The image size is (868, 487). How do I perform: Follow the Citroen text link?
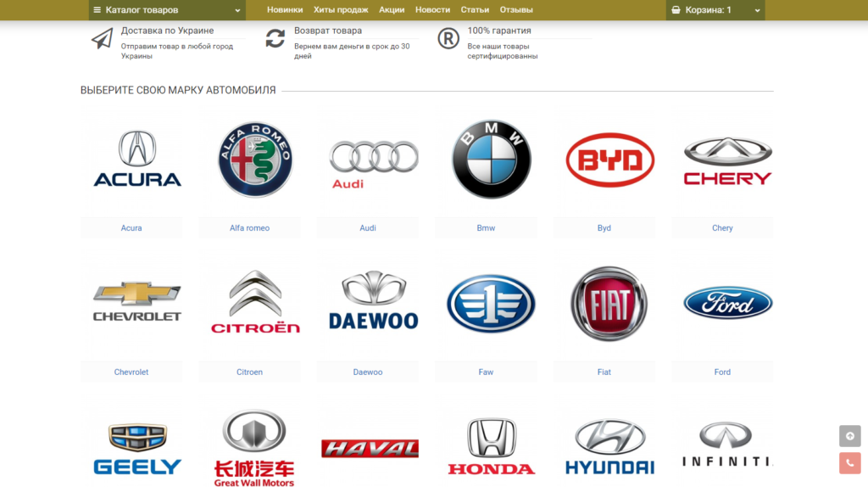250,372
